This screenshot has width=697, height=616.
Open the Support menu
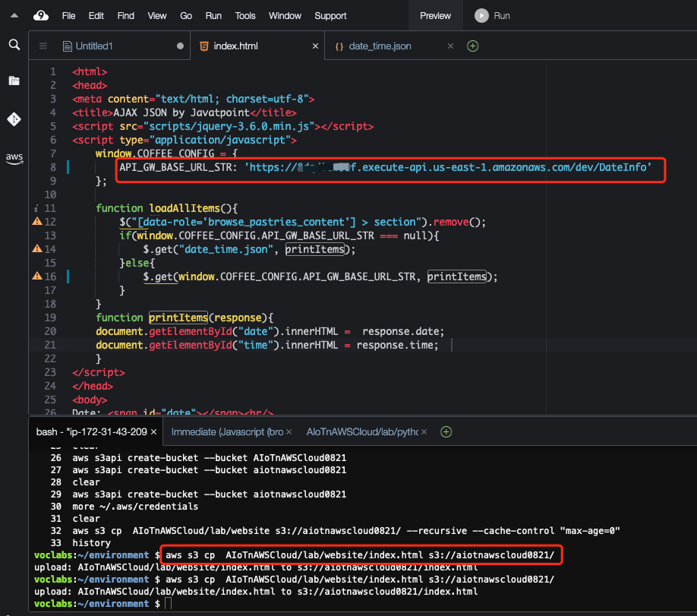pyautogui.click(x=330, y=15)
